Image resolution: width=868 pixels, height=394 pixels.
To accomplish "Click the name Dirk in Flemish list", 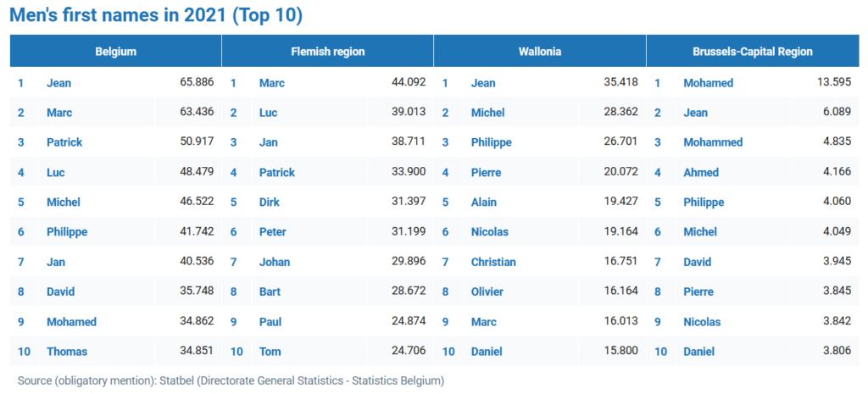I will (x=271, y=203).
